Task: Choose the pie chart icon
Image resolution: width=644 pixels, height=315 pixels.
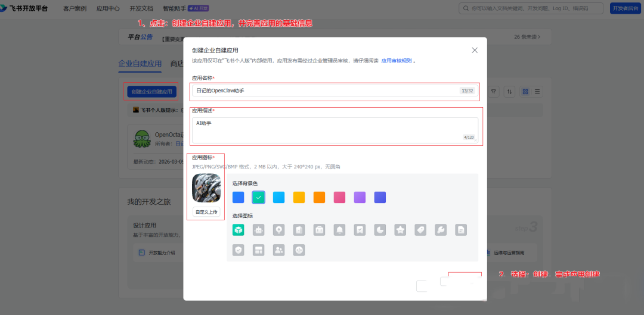Action: coord(380,230)
